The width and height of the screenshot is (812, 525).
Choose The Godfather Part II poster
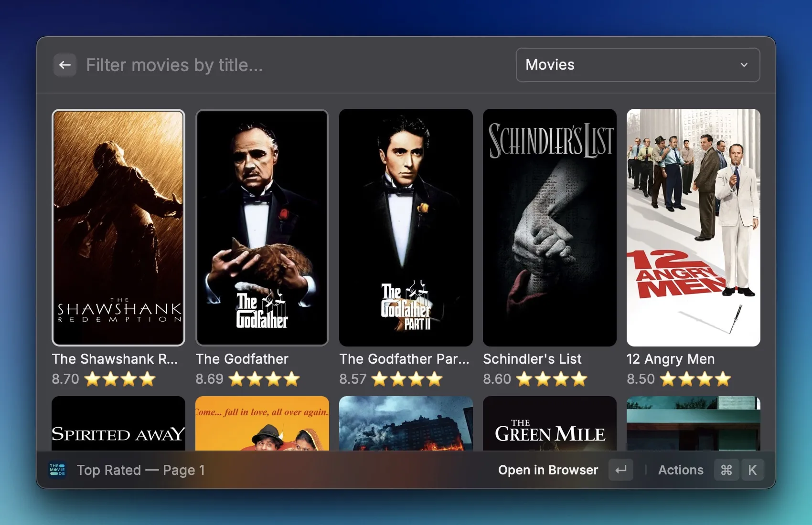[x=406, y=228]
